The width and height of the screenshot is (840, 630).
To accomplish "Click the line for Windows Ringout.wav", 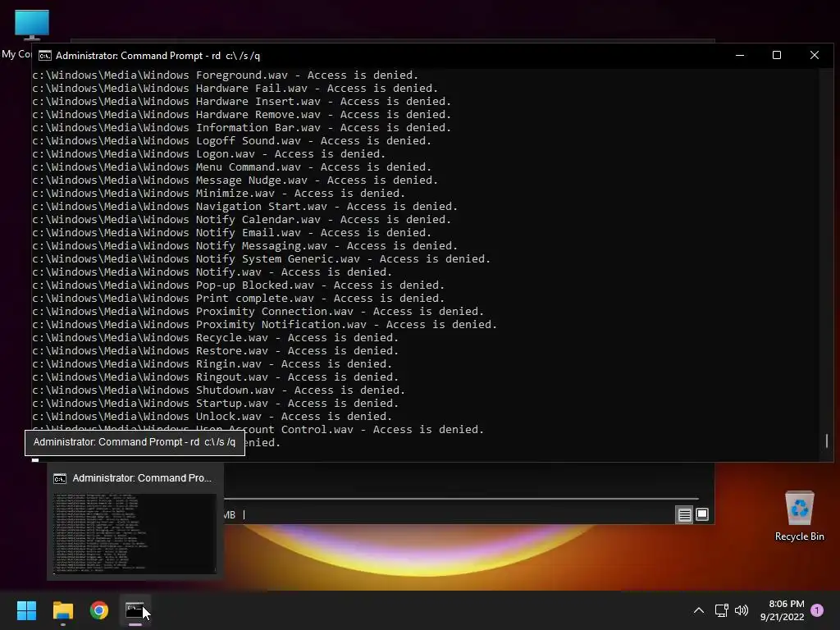I will [216, 377].
